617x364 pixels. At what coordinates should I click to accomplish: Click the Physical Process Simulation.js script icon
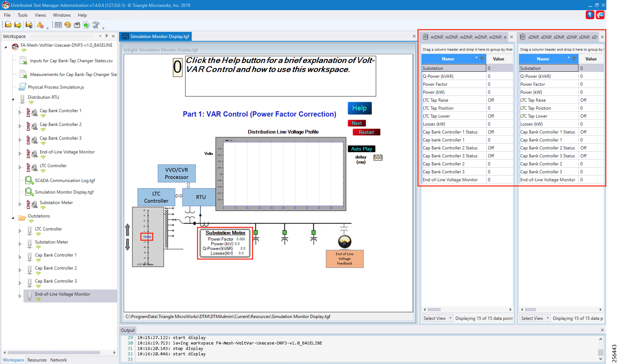[x=22, y=87]
